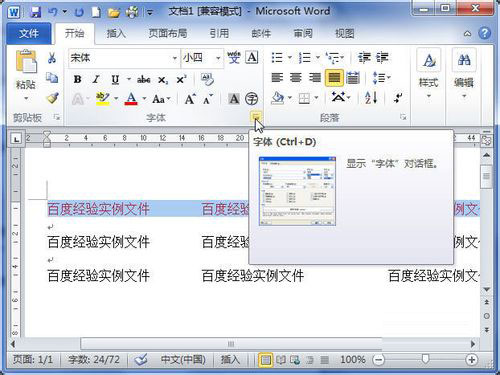Open the font size dropdown
This screenshot has width=500, height=375.
click(218, 58)
